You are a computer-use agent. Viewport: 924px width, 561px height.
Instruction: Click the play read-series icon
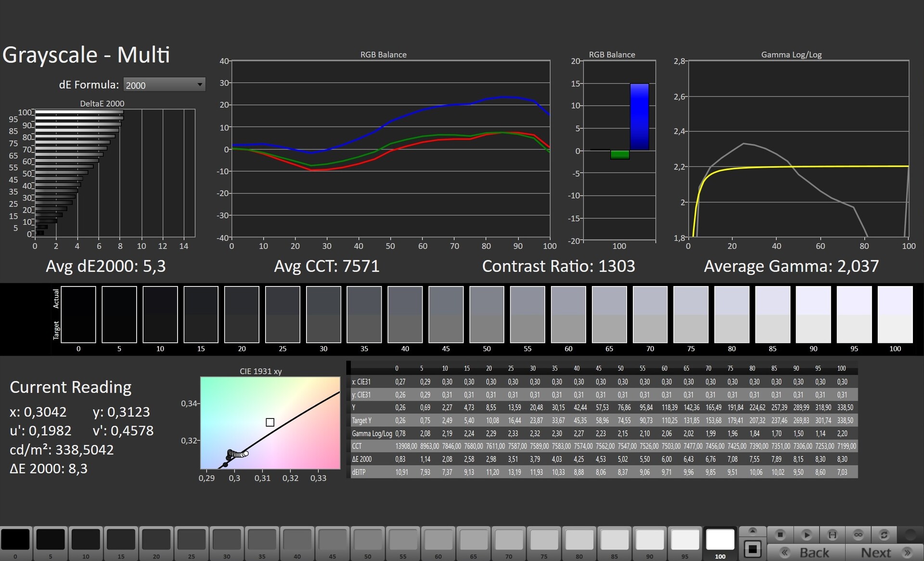click(807, 535)
